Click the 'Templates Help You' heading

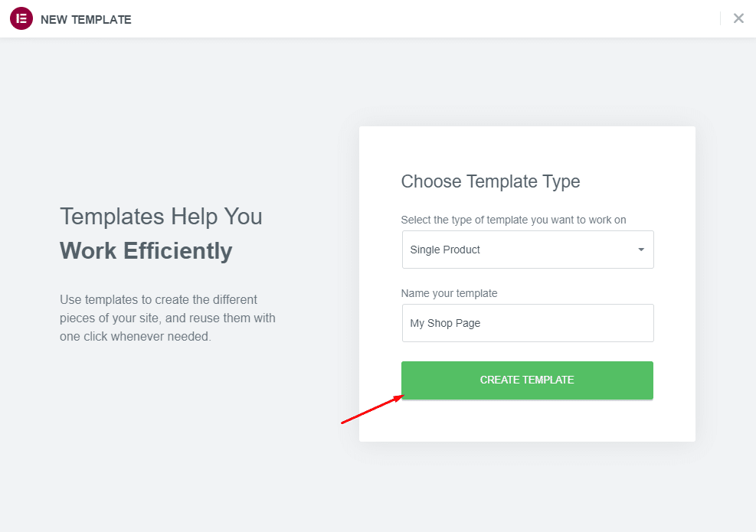pos(161,217)
